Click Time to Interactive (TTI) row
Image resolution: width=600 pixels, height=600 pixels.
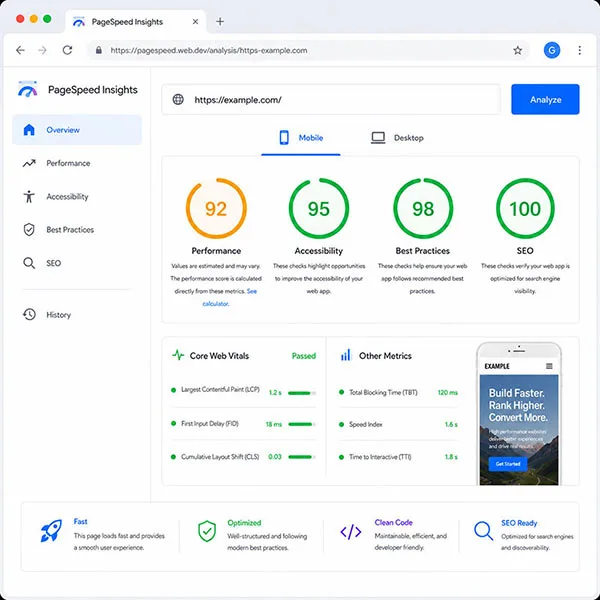(398, 457)
